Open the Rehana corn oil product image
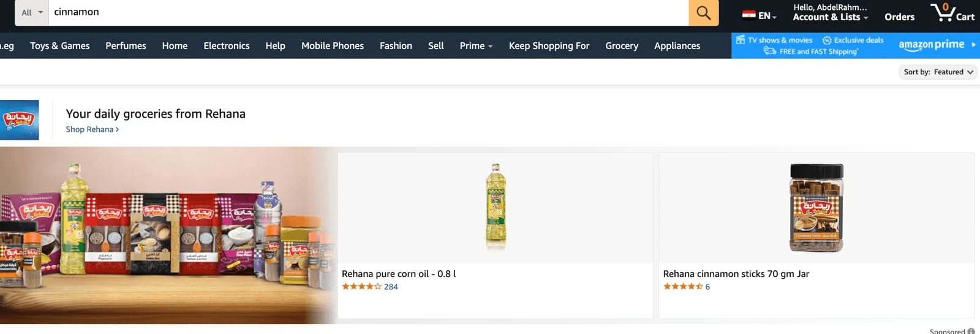980x334 pixels. click(x=496, y=207)
